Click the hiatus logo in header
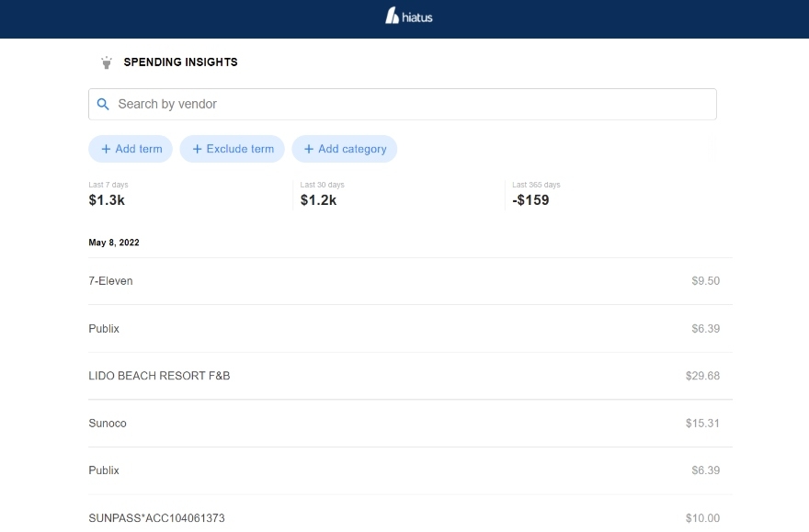This screenshot has width=809, height=532. pos(408,16)
